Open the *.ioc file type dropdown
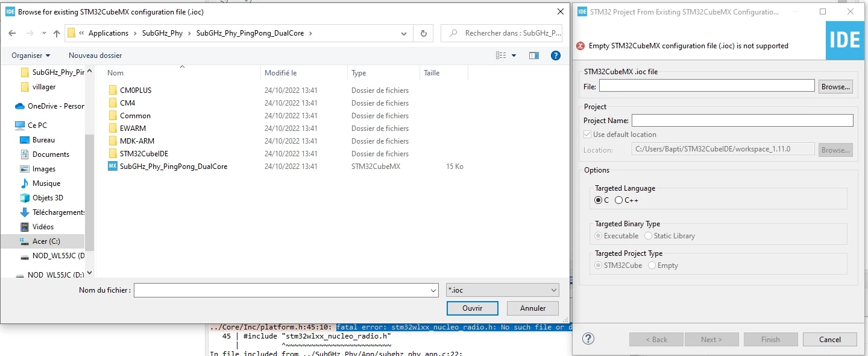Viewport: 868px width, 356px height. 503,290
